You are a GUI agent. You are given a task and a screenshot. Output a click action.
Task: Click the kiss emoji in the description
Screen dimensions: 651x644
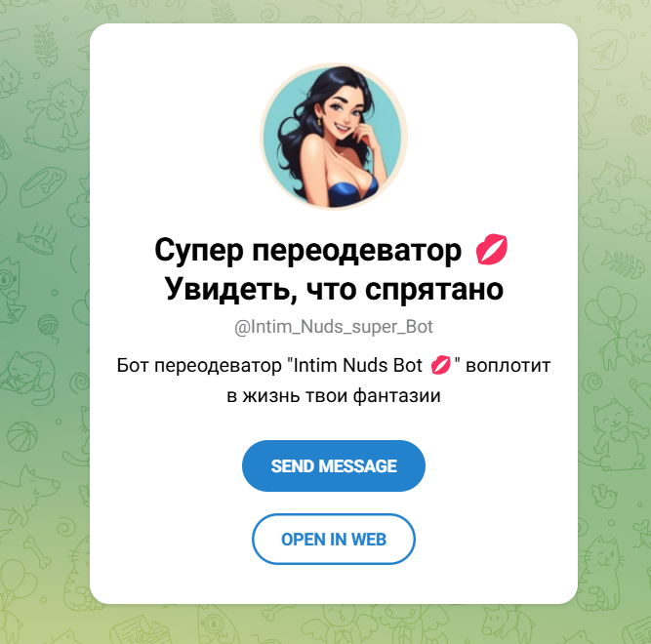pyautogui.click(x=440, y=365)
